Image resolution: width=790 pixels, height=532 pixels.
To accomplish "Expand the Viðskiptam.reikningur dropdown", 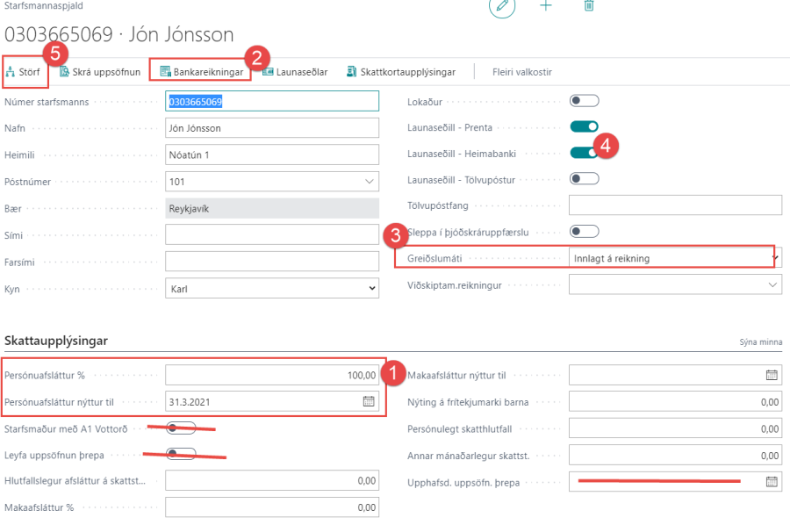I will 772,284.
